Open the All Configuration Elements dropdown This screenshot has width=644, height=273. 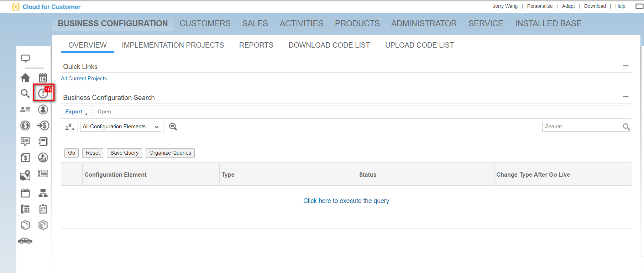tap(121, 127)
